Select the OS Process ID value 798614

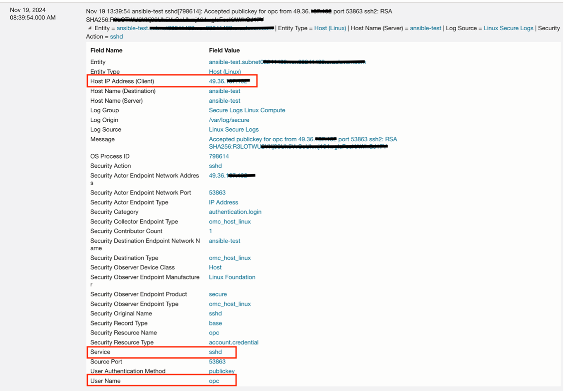click(219, 156)
